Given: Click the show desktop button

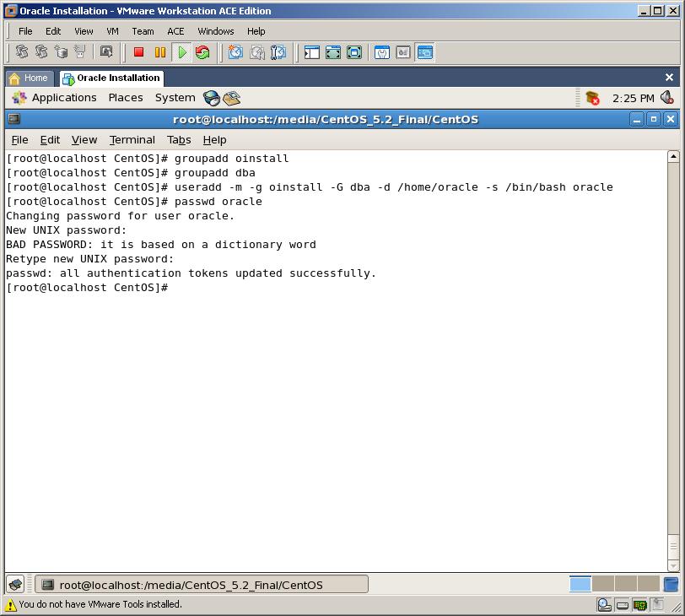Looking at the screenshot, I should [15, 585].
